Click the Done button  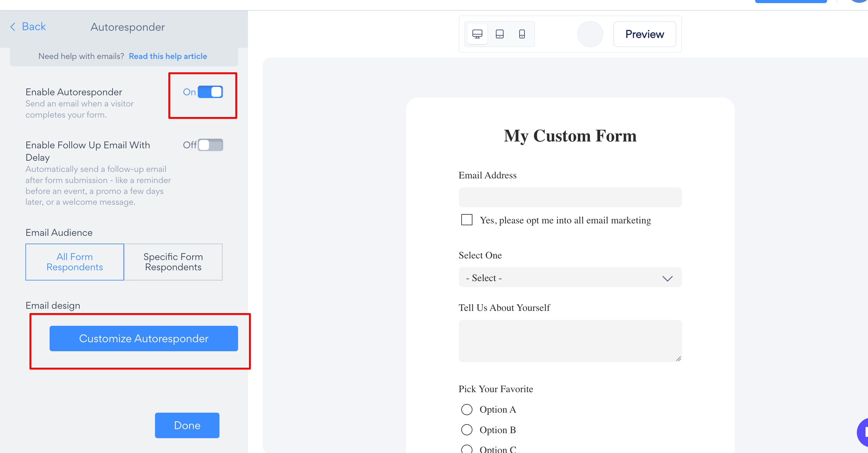(x=187, y=425)
